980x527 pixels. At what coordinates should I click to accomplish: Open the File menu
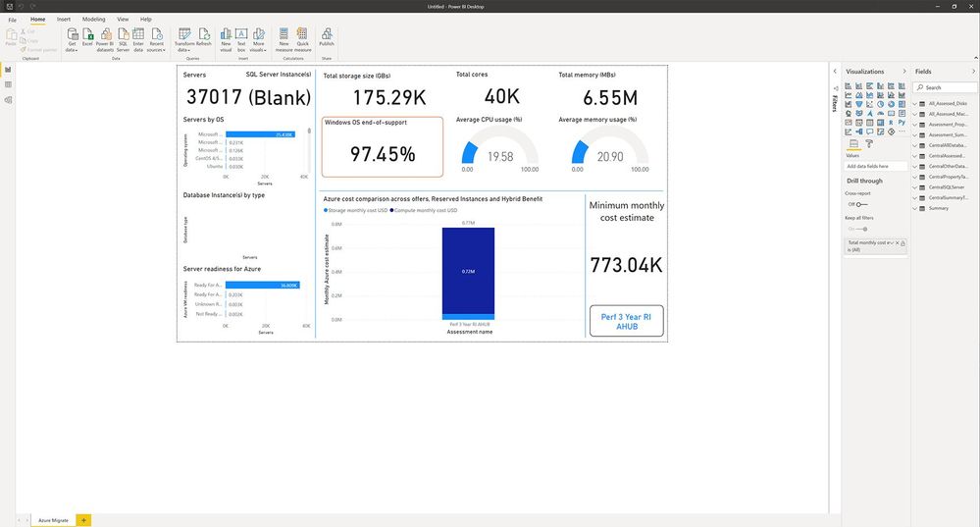tap(13, 20)
